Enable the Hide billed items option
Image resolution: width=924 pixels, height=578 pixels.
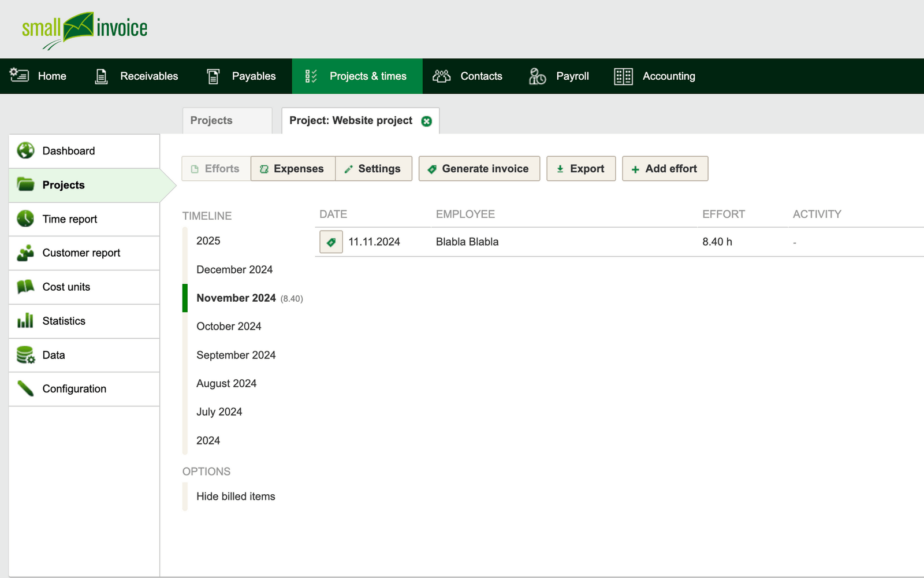click(x=235, y=496)
